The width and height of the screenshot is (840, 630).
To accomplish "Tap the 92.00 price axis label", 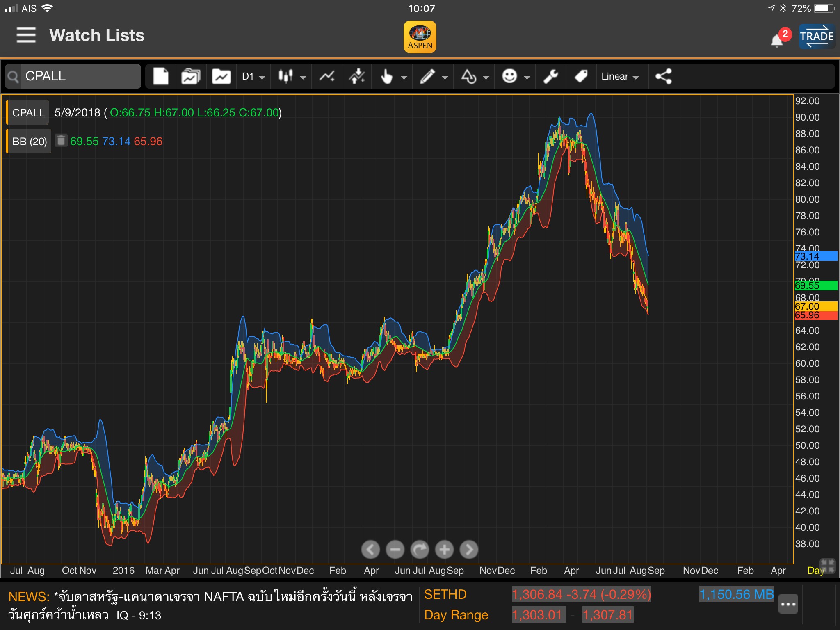I will [x=807, y=101].
